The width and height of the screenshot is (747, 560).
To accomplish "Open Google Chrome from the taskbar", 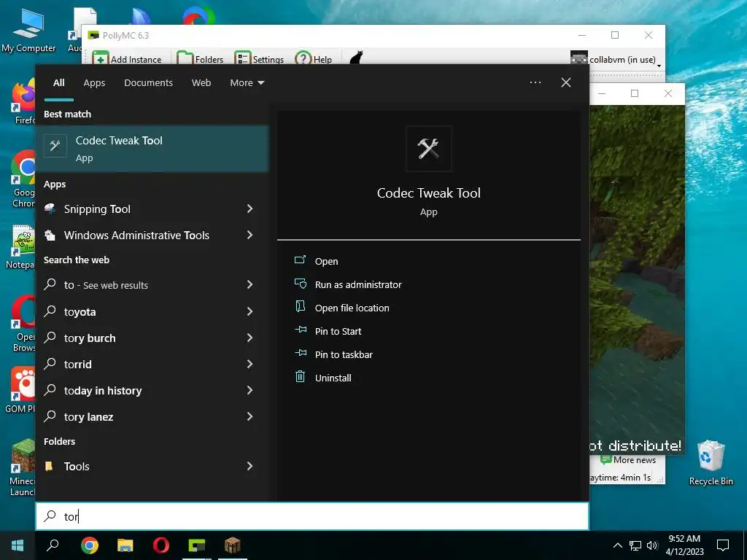I will (90, 545).
